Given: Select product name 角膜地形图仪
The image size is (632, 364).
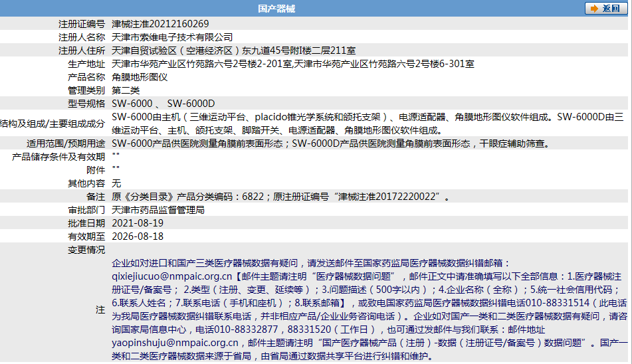Looking at the screenshot, I should click(140, 77).
